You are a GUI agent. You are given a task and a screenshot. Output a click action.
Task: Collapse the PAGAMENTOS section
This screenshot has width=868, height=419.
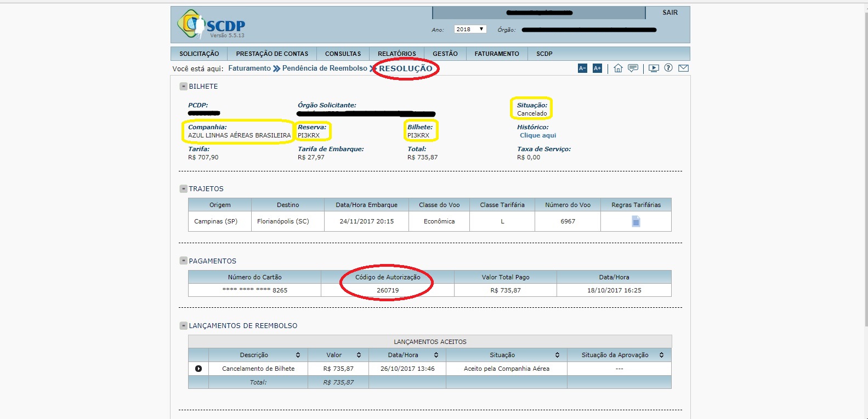point(184,261)
